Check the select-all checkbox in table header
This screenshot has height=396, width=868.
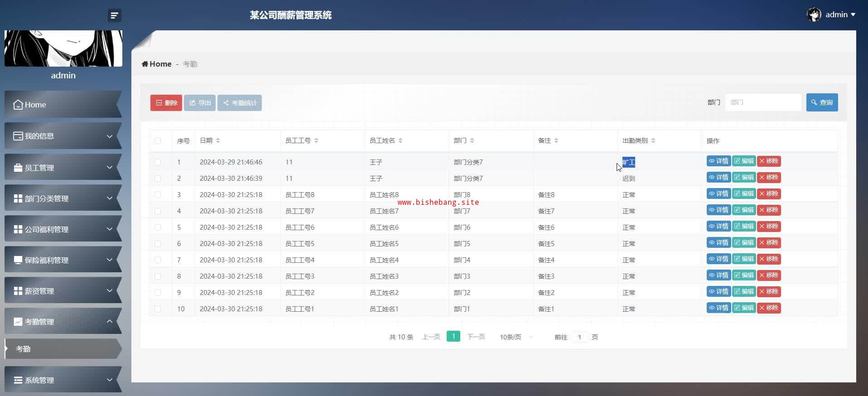pyautogui.click(x=158, y=141)
